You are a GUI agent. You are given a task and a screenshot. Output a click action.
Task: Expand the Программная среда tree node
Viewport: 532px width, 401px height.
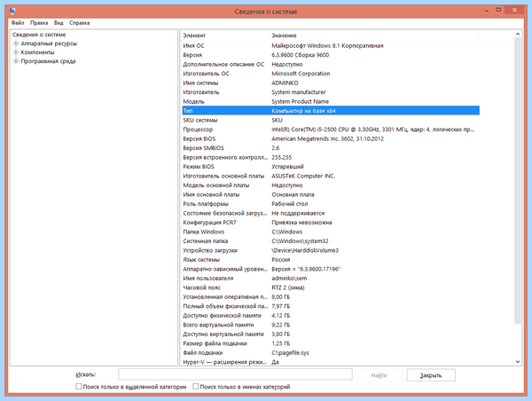point(16,61)
